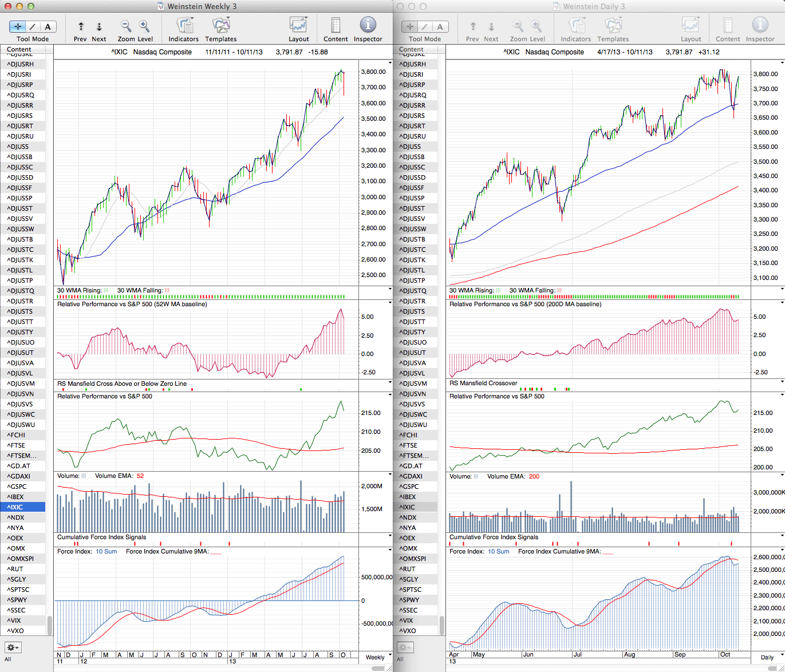
Task: Click Weinstein Weekly 3 window title
Action: click(202, 6)
